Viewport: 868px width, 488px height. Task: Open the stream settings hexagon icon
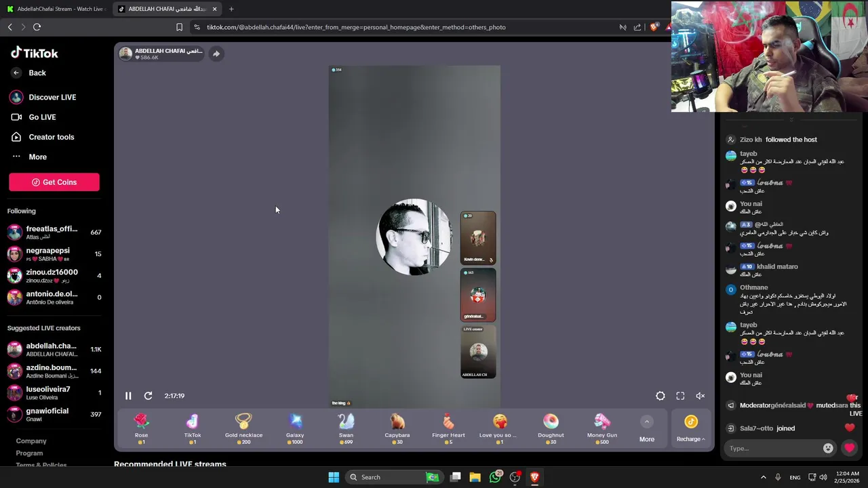pyautogui.click(x=660, y=396)
